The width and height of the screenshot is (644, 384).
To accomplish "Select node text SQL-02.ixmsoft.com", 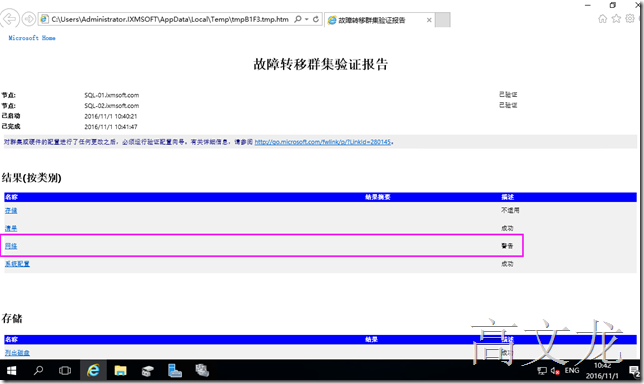I will tap(112, 106).
